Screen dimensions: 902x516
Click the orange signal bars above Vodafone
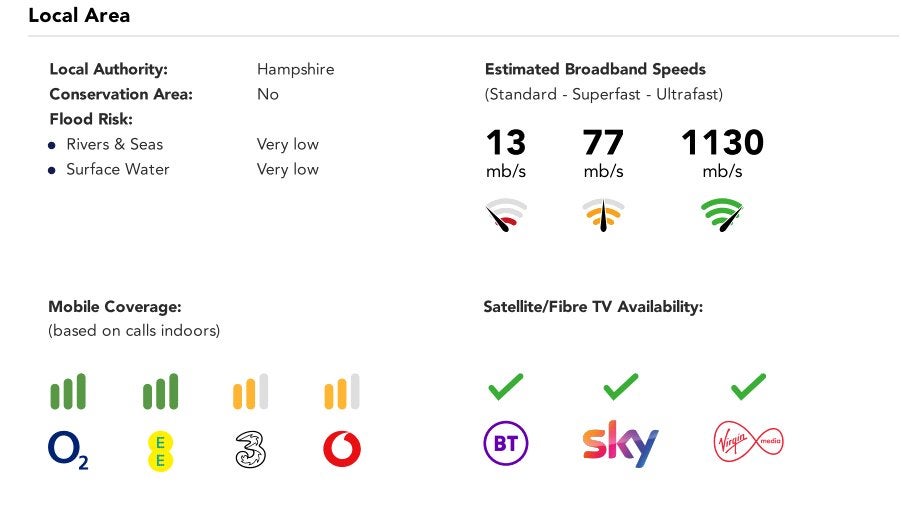(x=342, y=391)
